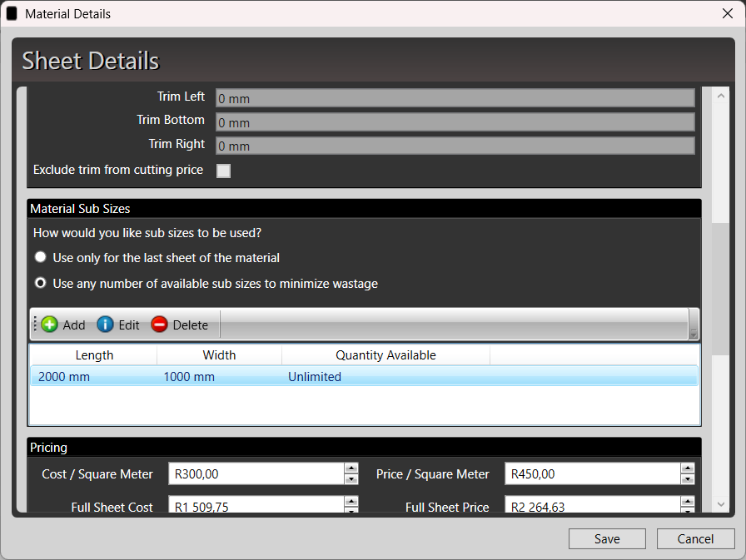
Task: Increase Cost / Square Meter with up arrow
Action: tap(351, 468)
